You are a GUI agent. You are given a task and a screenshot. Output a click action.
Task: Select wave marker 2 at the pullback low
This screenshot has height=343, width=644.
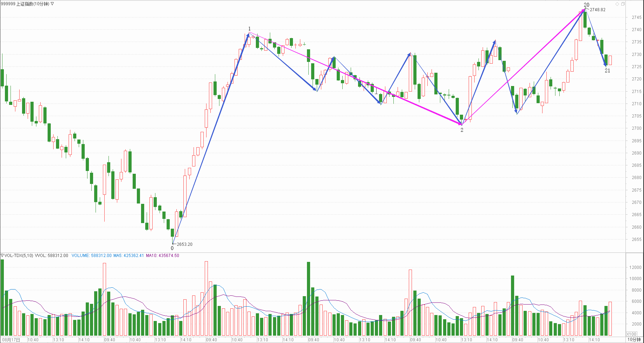click(x=462, y=130)
